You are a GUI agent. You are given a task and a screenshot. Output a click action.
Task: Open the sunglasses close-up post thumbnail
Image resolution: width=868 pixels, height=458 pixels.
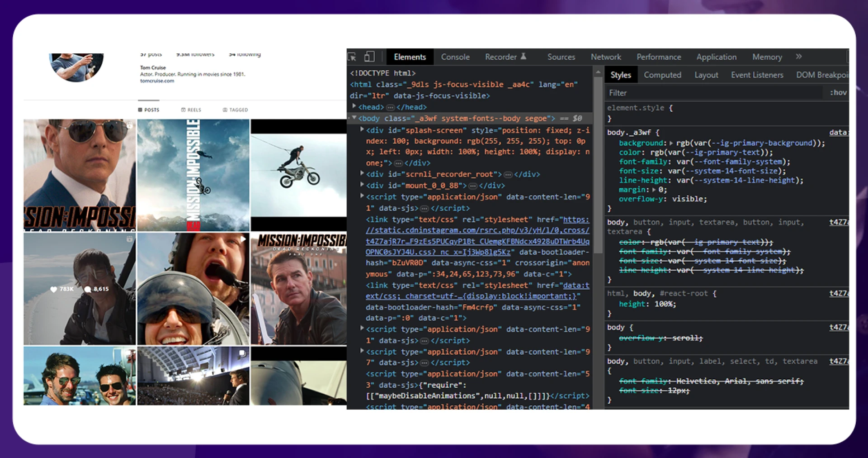(x=80, y=175)
